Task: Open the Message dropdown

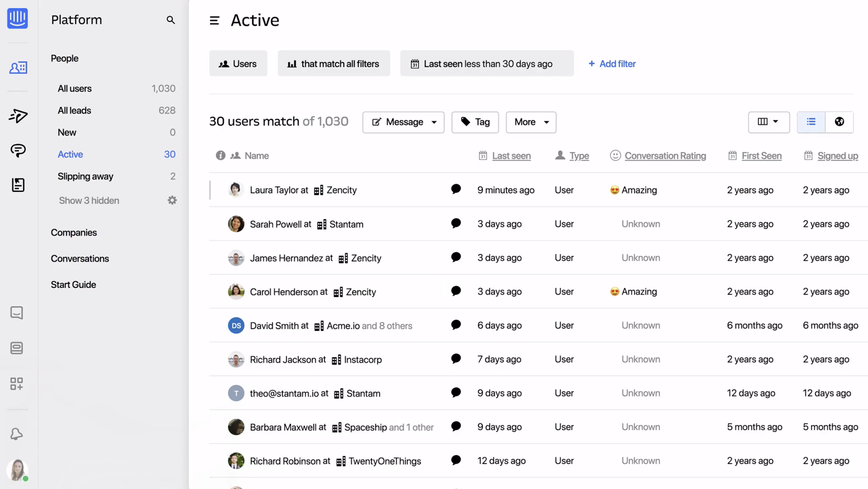Action: (x=403, y=122)
